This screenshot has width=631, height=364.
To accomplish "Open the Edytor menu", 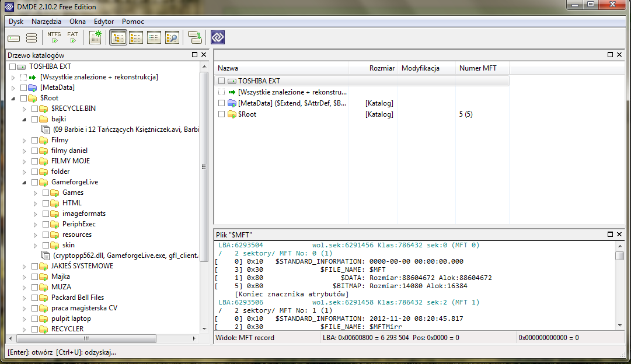I will pos(104,22).
